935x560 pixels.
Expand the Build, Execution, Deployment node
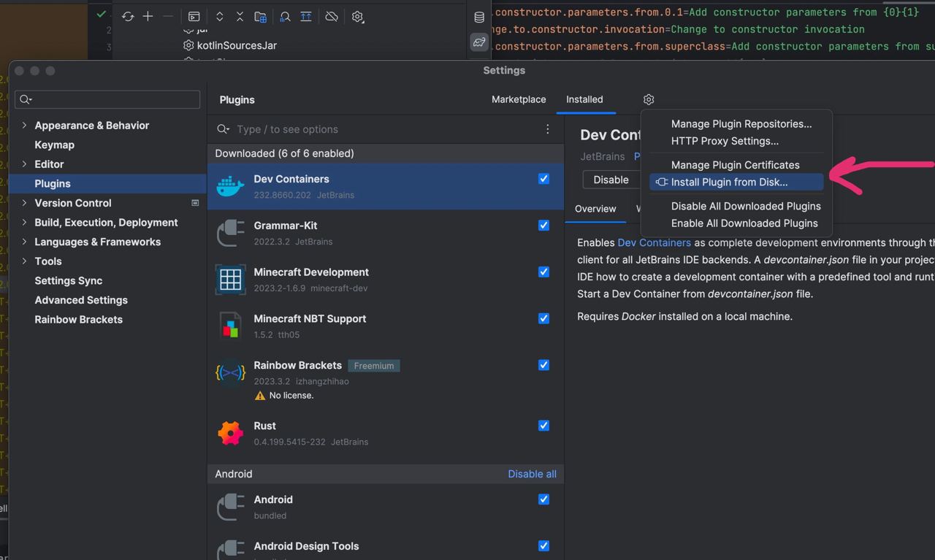pyautogui.click(x=24, y=223)
